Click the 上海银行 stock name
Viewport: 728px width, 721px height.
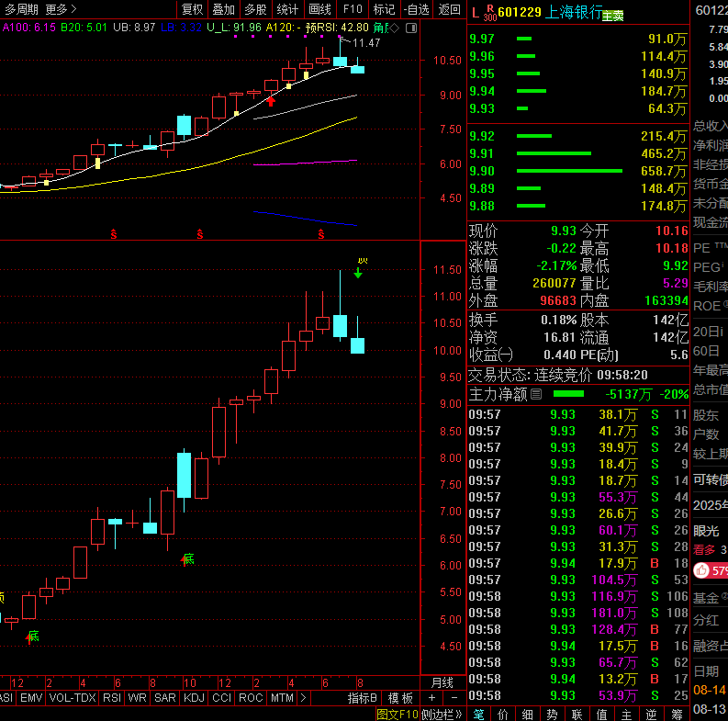point(574,12)
